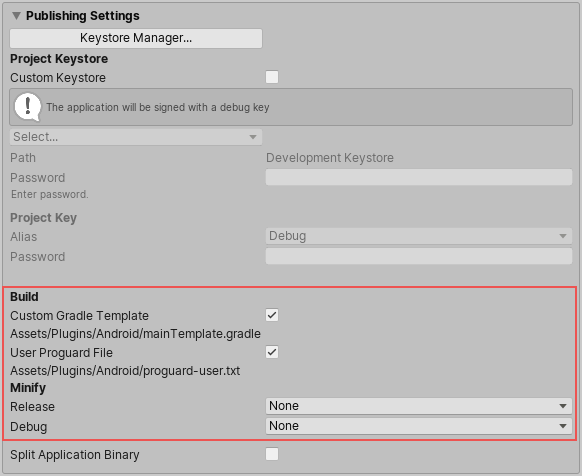This screenshot has height=476, width=582.
Task: Open the Alias Debug dropdown
Action: coord(419,236)
